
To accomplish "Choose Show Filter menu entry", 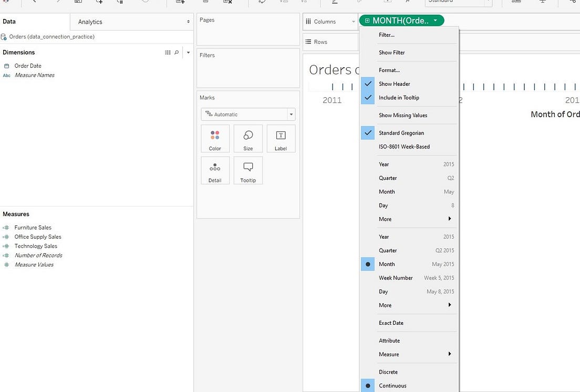I will 409,53.
